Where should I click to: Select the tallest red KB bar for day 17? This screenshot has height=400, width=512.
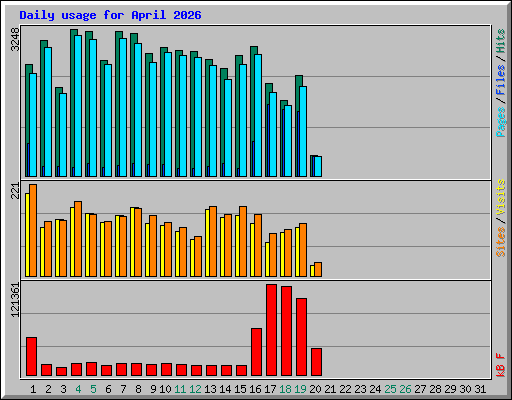click(271, 330)
